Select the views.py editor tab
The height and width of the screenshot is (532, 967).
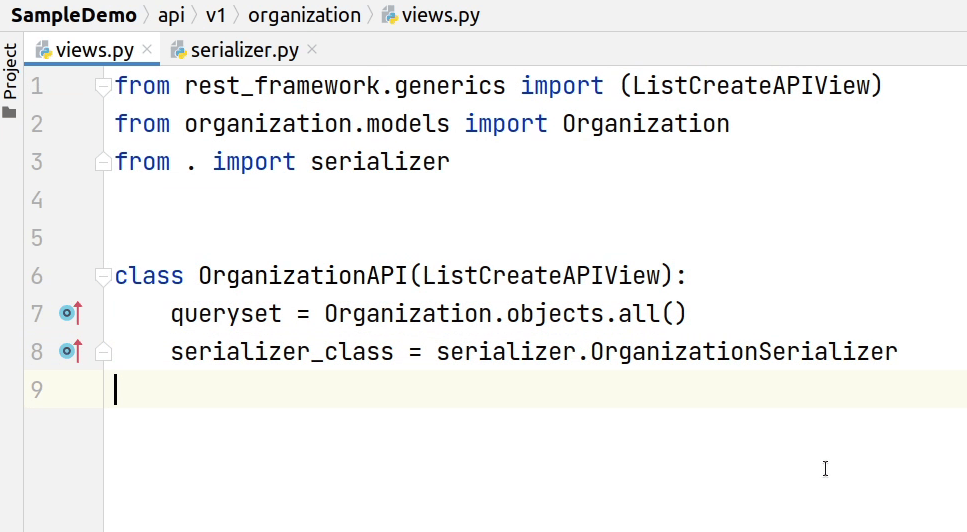coord(94,50)
